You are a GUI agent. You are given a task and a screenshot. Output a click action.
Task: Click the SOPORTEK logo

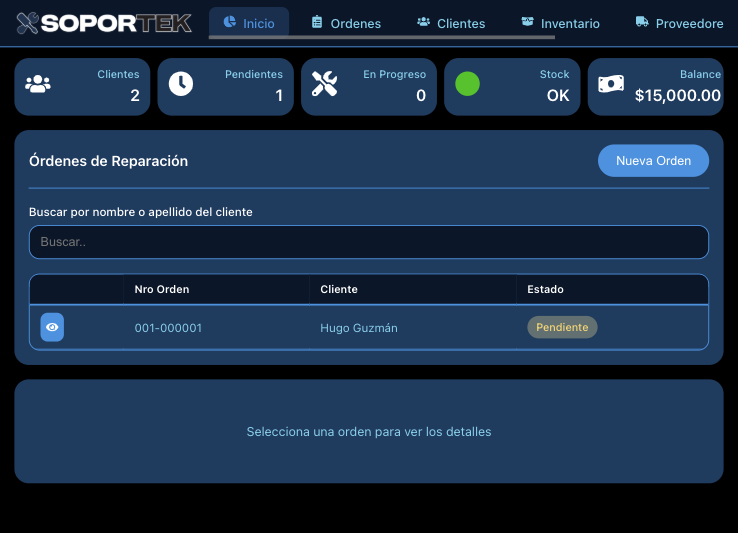(104, 23)
